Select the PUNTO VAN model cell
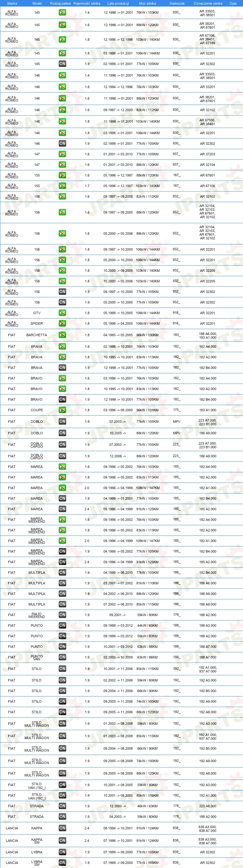Screen dimensions: 243x868 coord(37,658)
